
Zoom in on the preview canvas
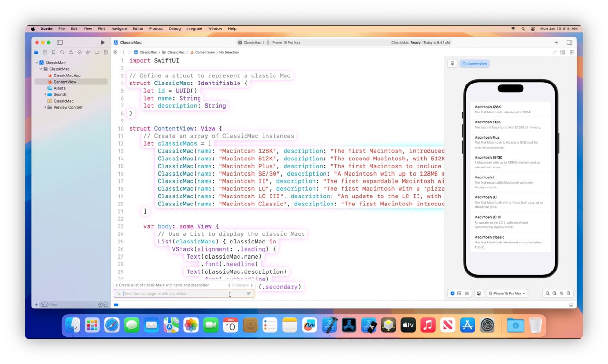tap(568, 293)
